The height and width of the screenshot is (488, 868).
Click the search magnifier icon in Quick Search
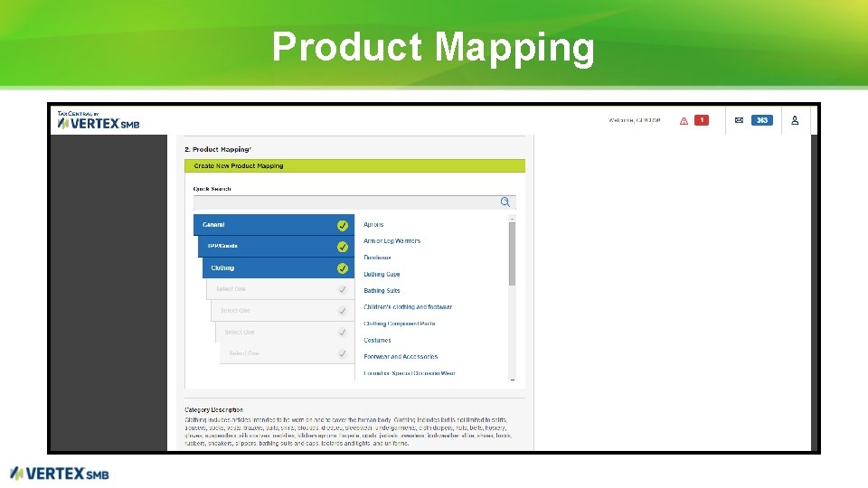point(505,202)
